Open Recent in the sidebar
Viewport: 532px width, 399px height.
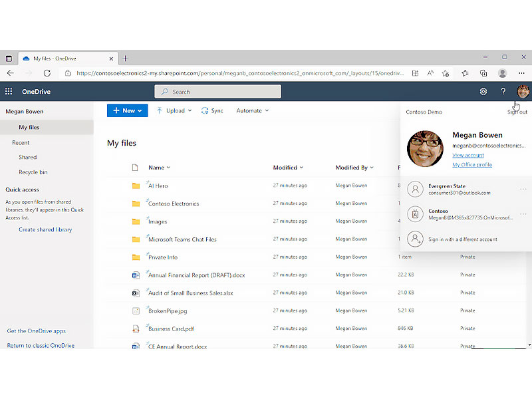pyautogui.click(x=21, y=143)
